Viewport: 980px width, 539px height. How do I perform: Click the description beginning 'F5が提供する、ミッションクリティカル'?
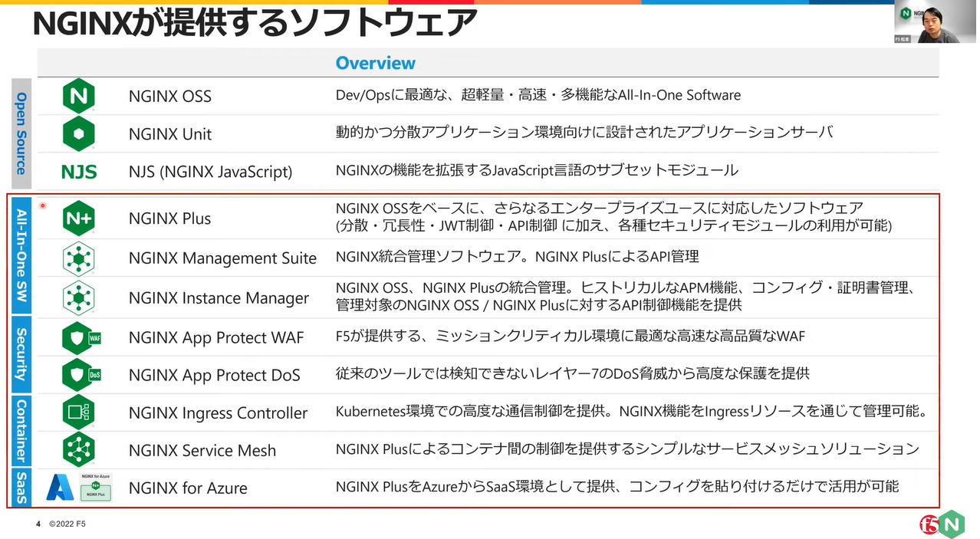tap(571, 336)
